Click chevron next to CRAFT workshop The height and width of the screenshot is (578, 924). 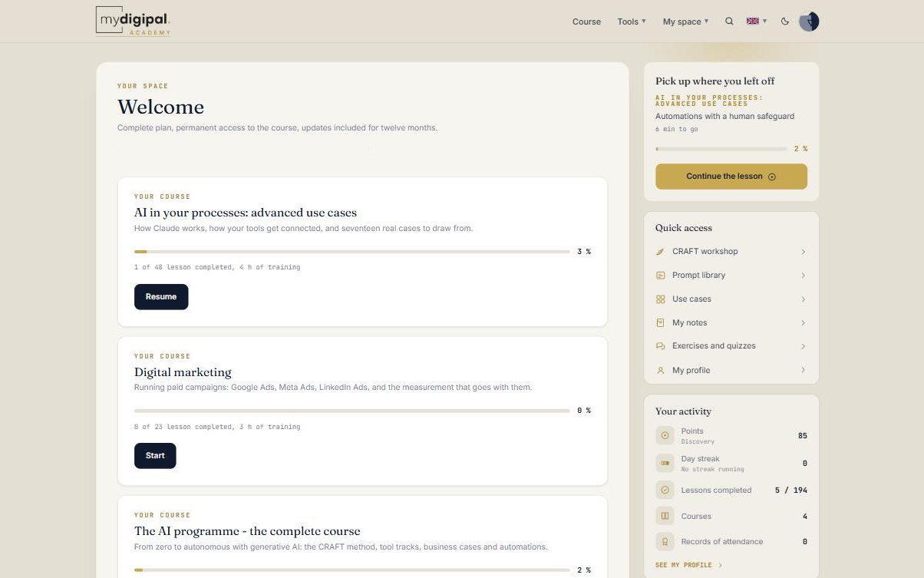[x=804, y=252]
